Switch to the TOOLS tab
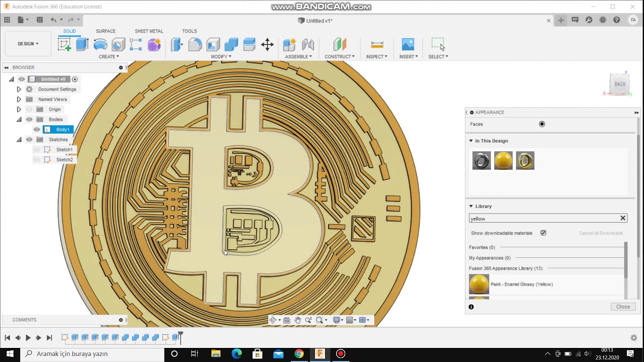 pos(190,31)
